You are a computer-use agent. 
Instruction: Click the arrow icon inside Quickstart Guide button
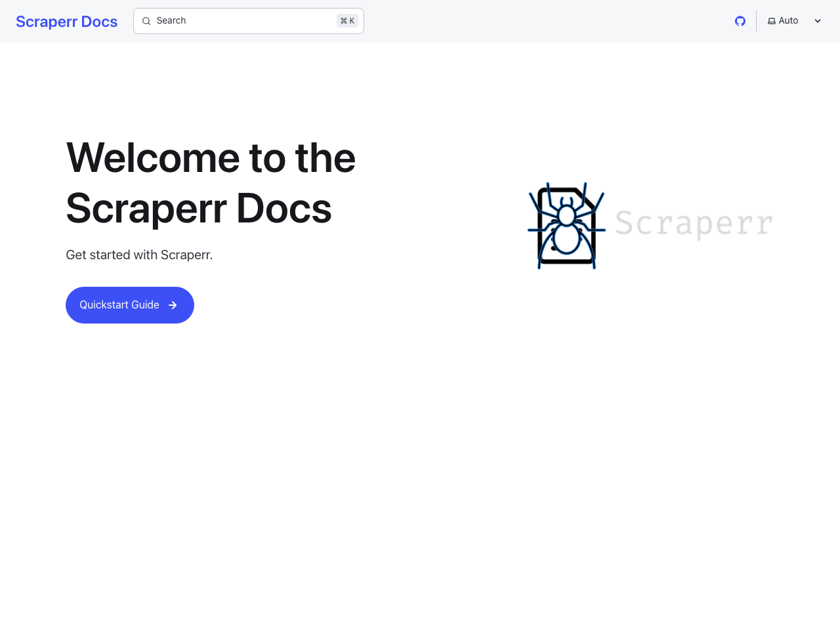click(172, 304)
